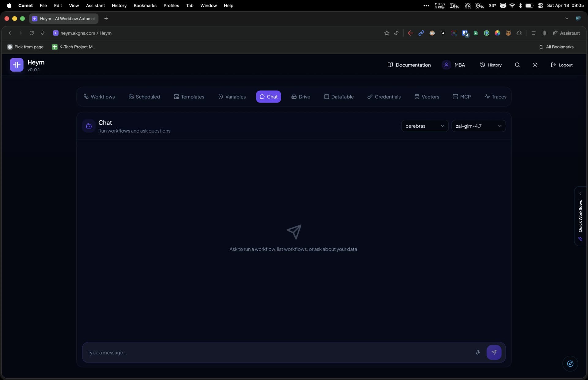The width and height of the screenshot is (588, 380).
Task: Open the zai-glm-4.7 model dropdown
Action: (x=478, y=126)
